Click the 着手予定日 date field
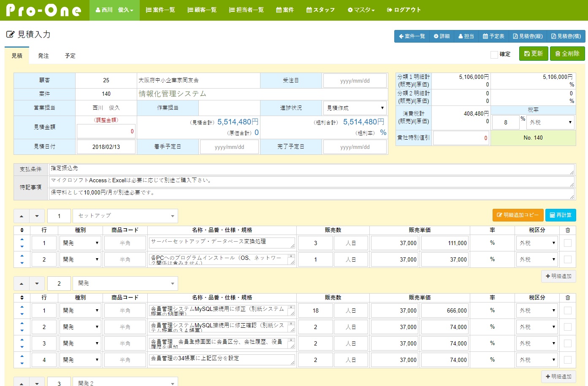This screenshot has height=386, width=588. (x=229, y=147)
